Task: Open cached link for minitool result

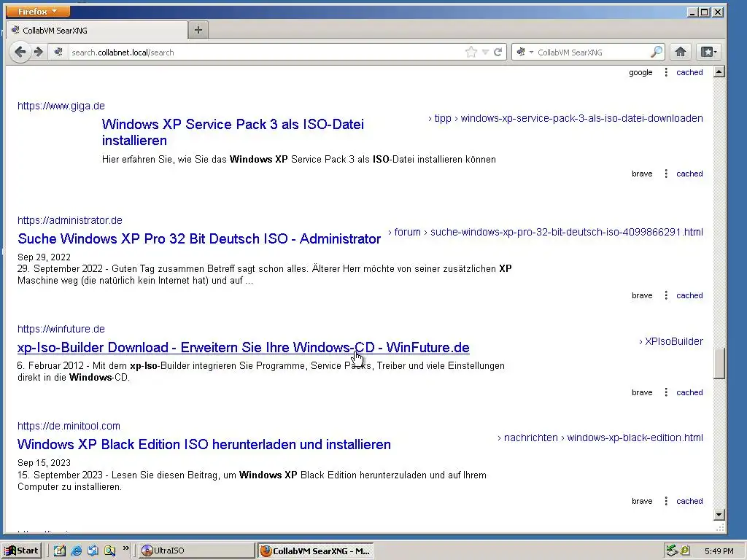Action: [689, 501]
